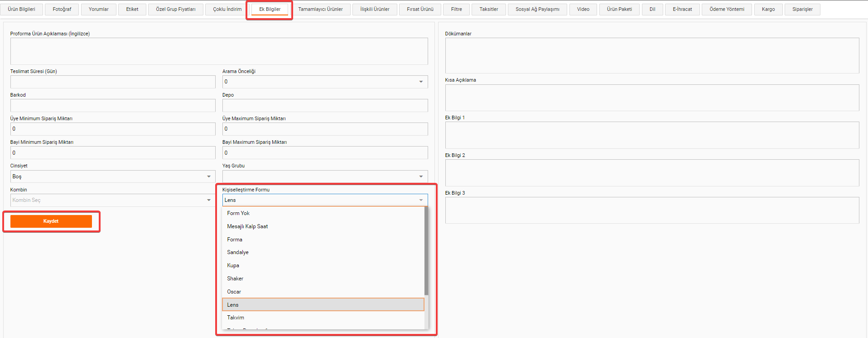The image size is (868, 338).
Task: Select the Dil tab
Action: pyautogui.click(x=652, y=9)
